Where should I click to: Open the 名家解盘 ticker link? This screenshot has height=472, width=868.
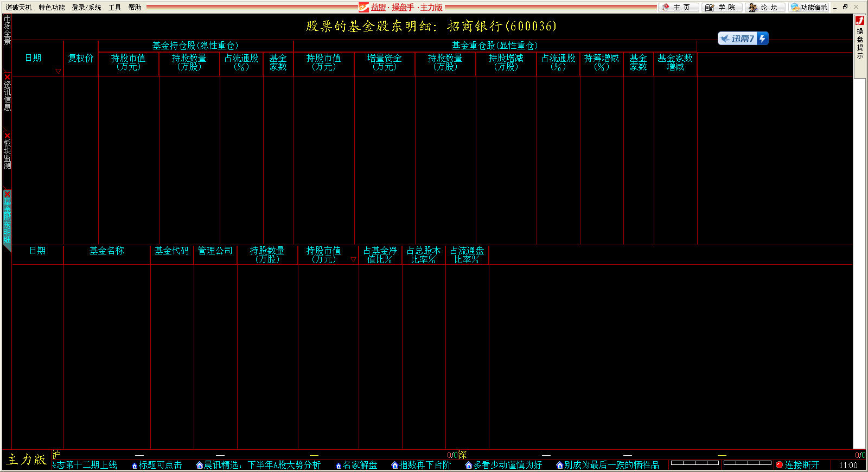pyautogui.click(x=359, y=465)
